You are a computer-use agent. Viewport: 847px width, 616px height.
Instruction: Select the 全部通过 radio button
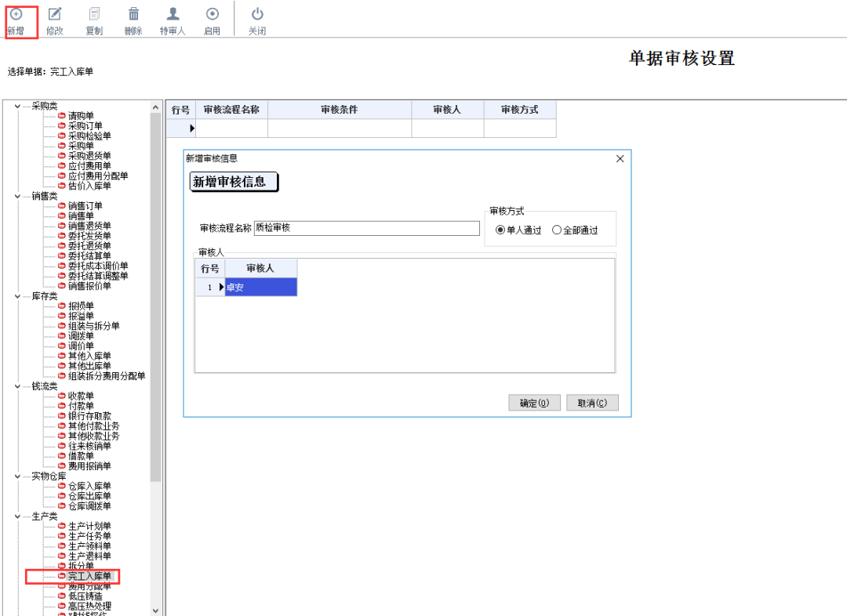(x=556, y=230)
